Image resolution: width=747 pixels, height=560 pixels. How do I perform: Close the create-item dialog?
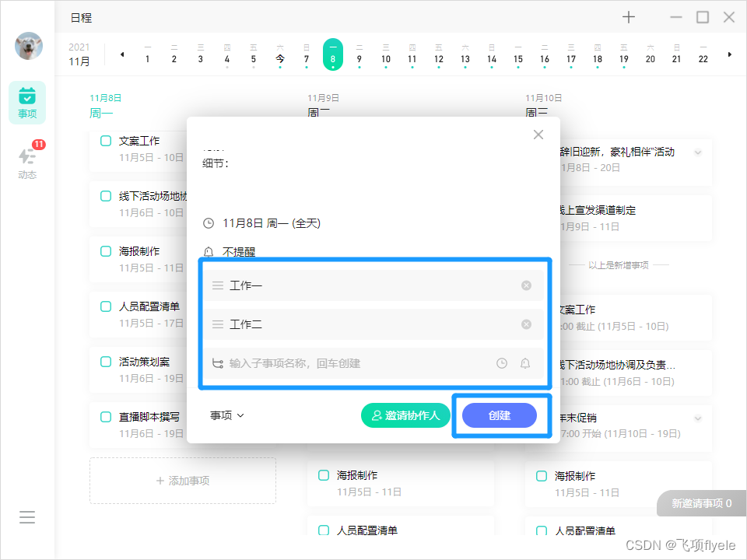(x=538, y=135)
